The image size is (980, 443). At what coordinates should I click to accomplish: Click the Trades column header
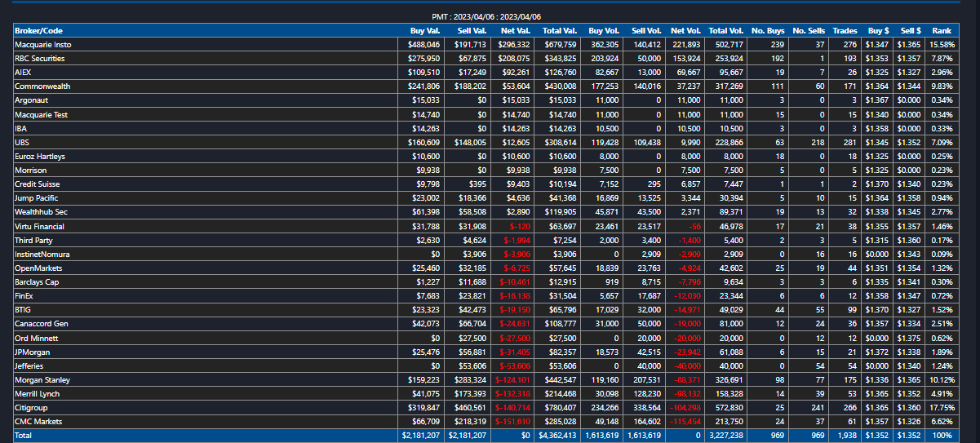[844, 30]
